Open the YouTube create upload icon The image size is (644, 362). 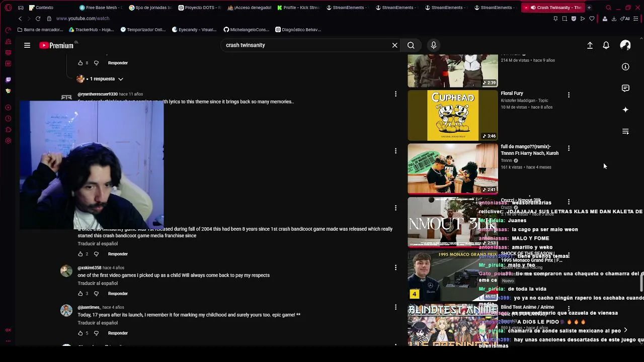point(590,45)
